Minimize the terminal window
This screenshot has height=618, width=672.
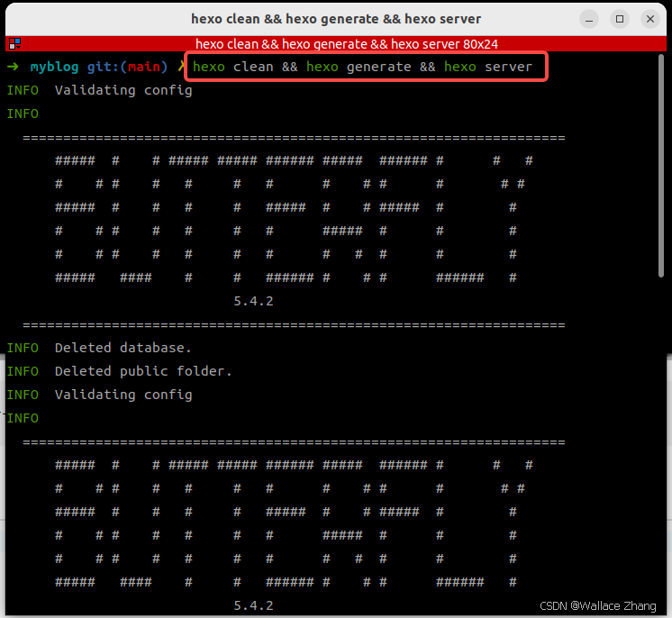589,19
